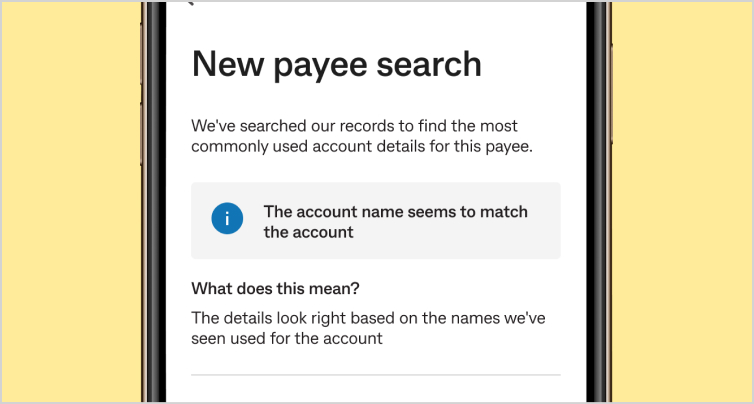Viewport: 754px width, 404px height.
Task: Click the grey info banner's empty right edge
Action: (546, 221)
